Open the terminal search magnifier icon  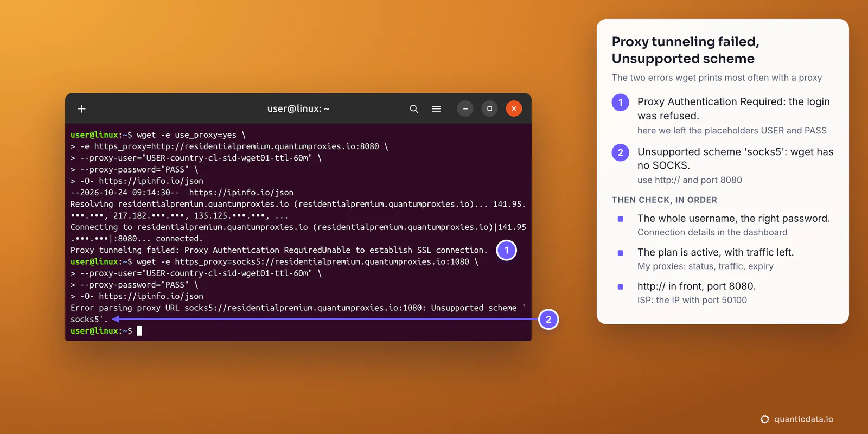(414, 109)
